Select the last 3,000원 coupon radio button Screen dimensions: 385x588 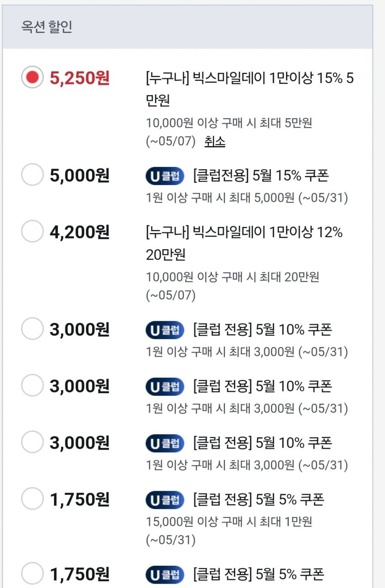pyautogui.click(x=33, y=442)
